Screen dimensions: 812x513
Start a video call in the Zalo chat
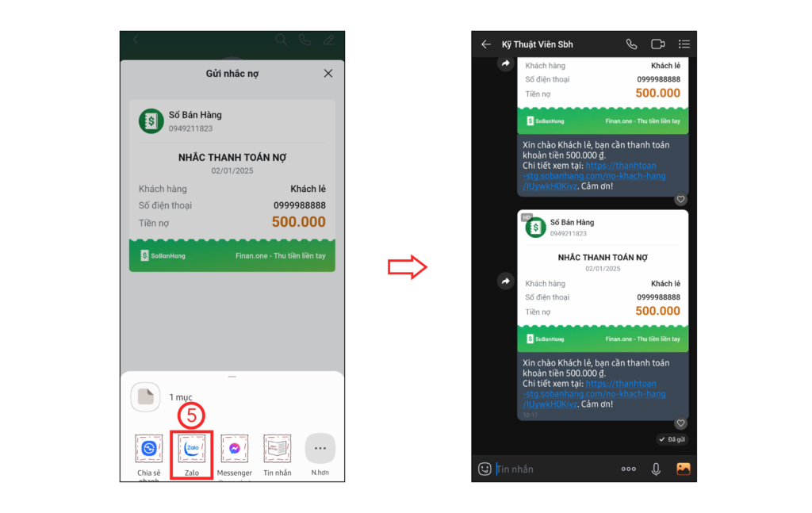pos(657,44)
